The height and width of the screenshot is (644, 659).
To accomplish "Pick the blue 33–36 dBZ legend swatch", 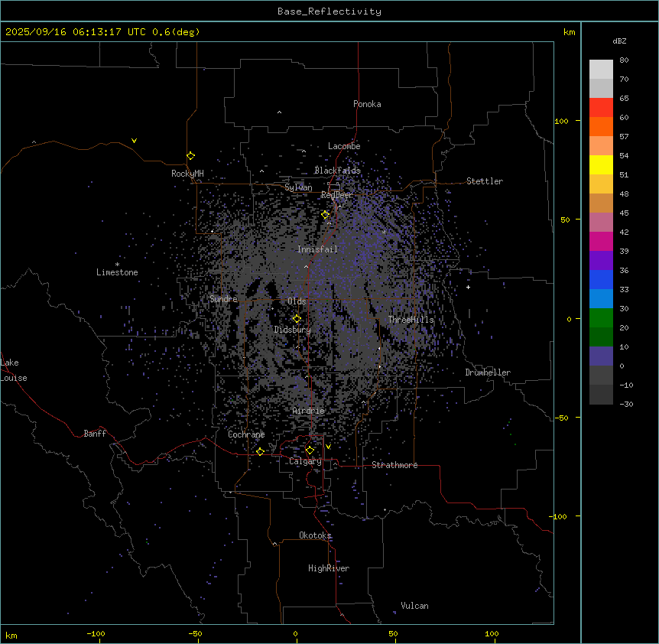I will (601, 279).
